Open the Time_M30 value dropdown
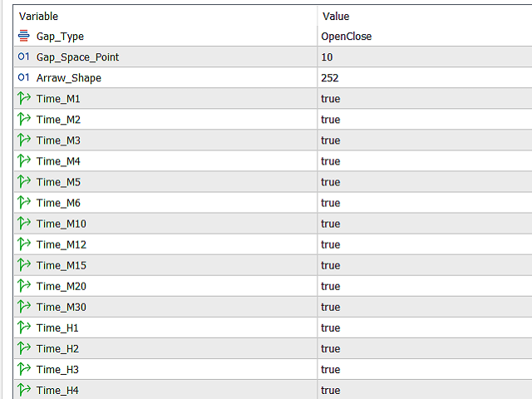This screenshot has height=399, width=532. pyautogui.click(x=331, y=307)
